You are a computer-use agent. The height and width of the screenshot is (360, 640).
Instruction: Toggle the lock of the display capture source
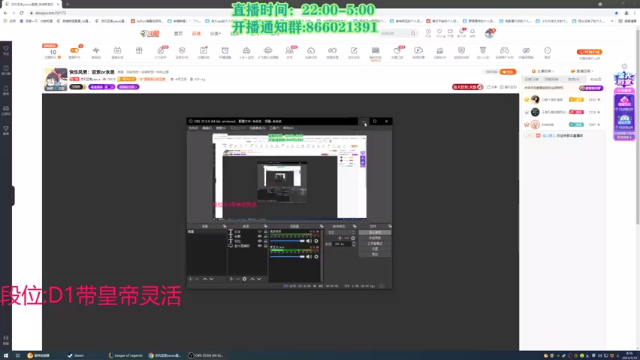pyautogui.click(x=265, y=246)
